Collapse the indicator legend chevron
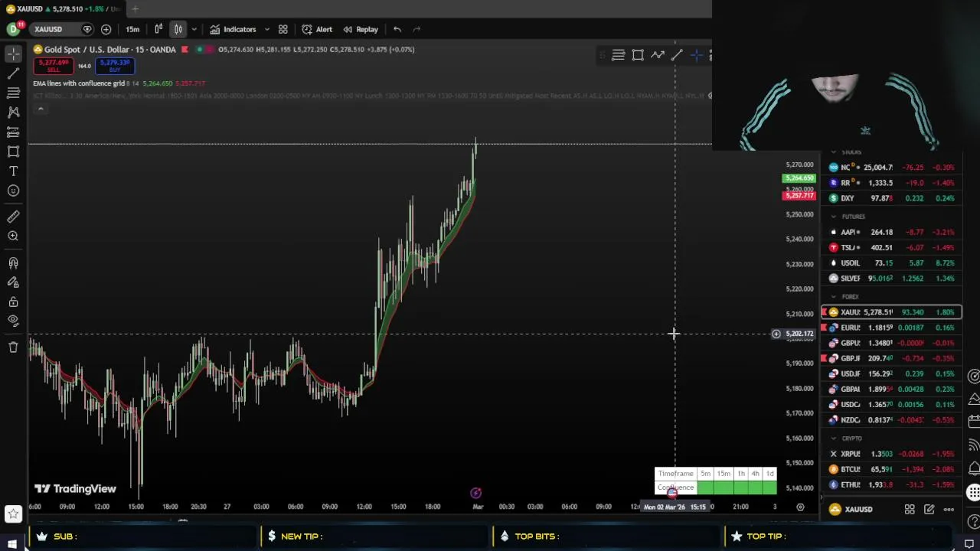 click(x=41, y=109)
